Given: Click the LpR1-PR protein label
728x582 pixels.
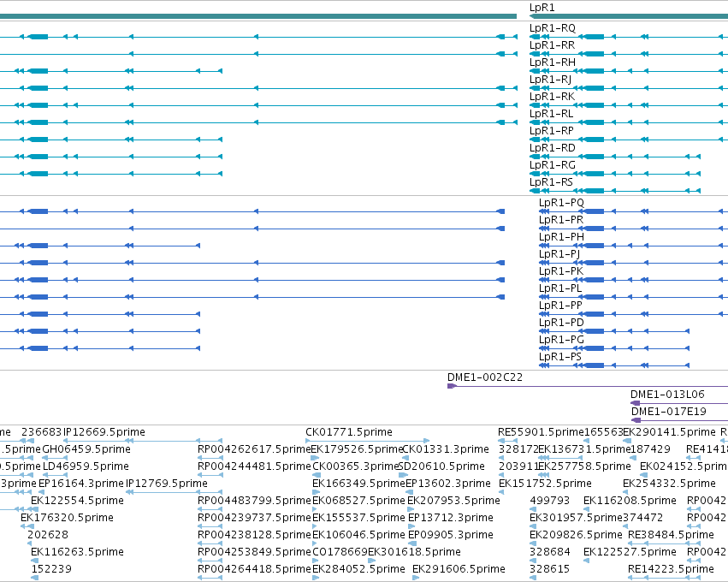Looking at the screenshot, I should pos(561,220).
